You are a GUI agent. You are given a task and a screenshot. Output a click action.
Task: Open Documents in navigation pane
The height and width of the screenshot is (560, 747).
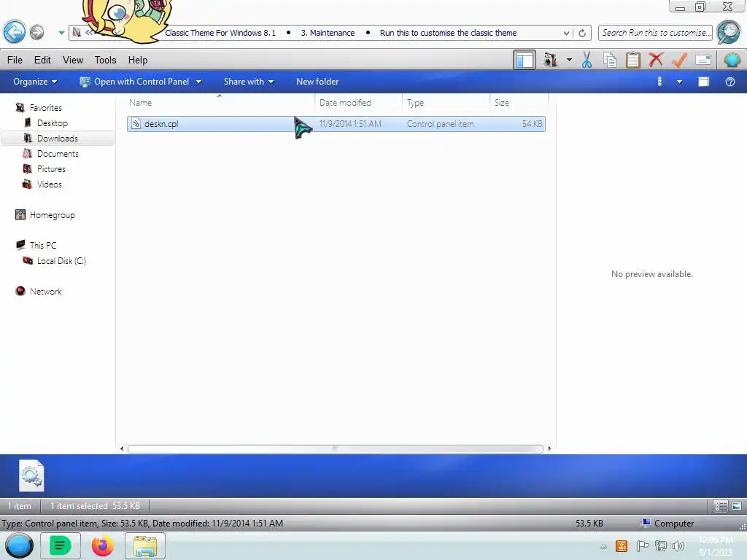(x=58, y=153)
